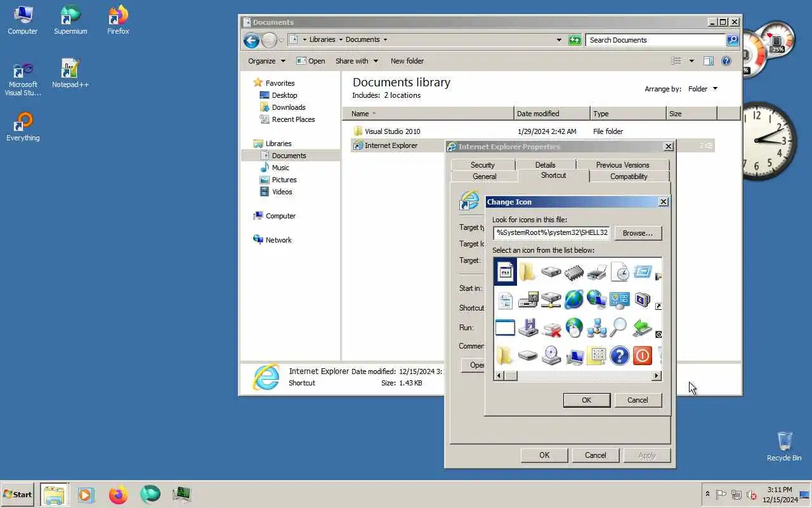Screen dimensions: 812x508
Task: Open the Previous Versions tab
Action: (622, 164)
